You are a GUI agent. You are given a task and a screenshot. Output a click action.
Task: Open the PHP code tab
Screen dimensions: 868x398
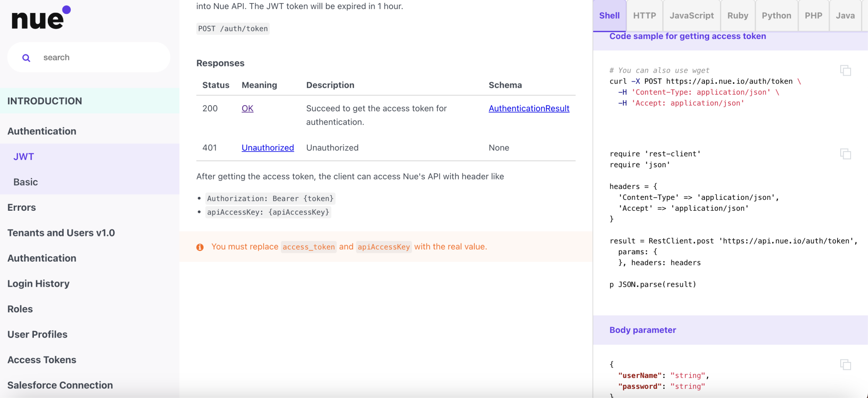(x=813, y=16)
